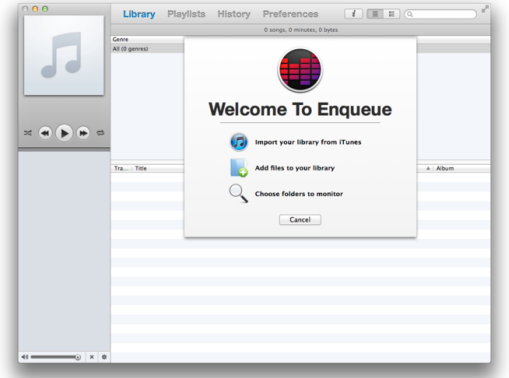Cancel the welcome dialog
Viewport: 509px width, 378px height.
(x=300, y=220)
